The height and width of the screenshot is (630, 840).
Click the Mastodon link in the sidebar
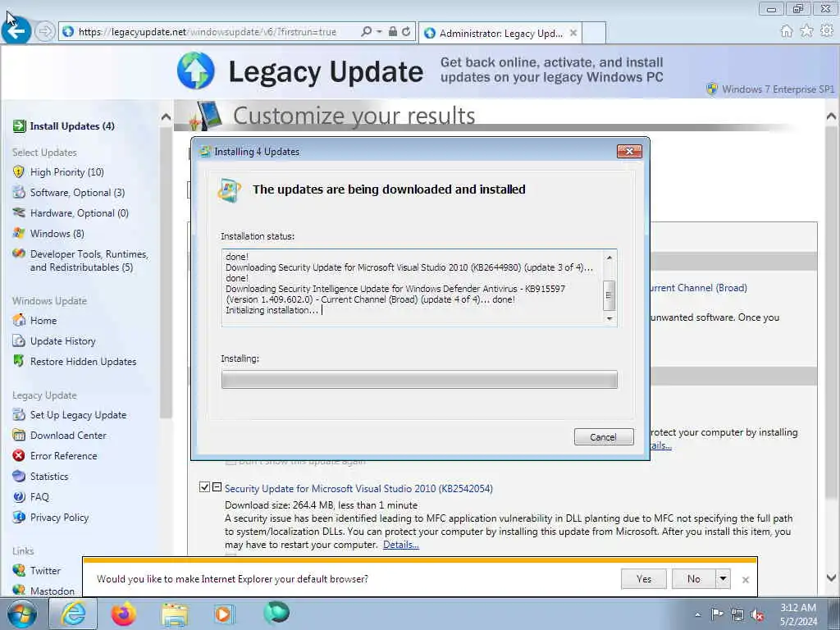pyautogui.click(x=52, y=591)
